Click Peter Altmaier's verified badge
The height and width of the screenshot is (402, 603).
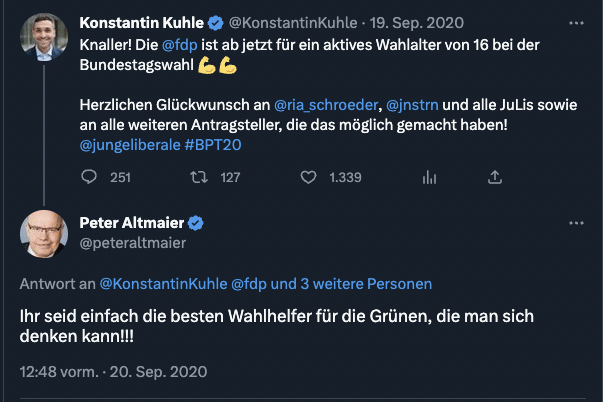tap(198, 222)
